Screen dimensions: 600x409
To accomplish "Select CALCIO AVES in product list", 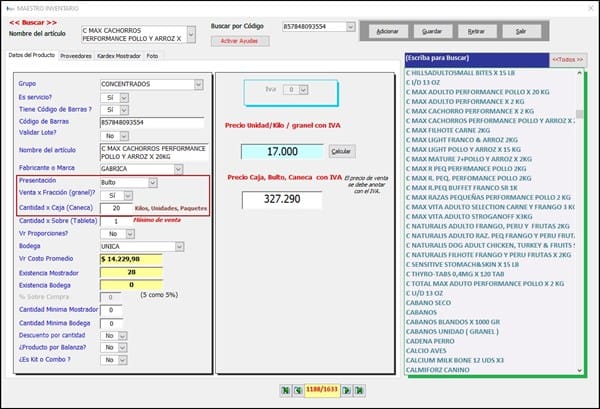I will 426,350.
